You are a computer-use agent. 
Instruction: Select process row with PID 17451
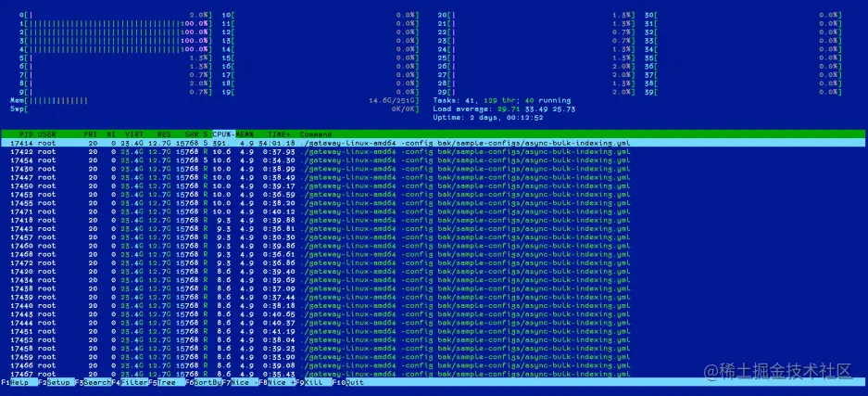(x=434, y=331)
